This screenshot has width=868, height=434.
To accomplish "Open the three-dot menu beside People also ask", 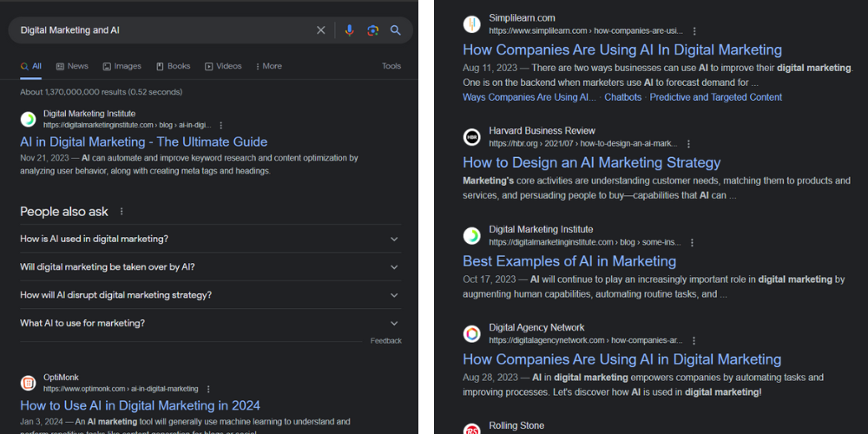I will coord(122,212).
